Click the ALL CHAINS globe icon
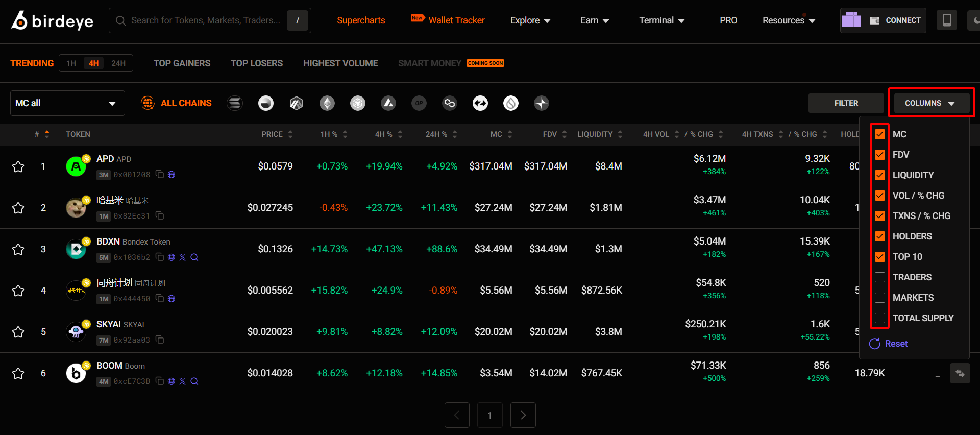This screenshot has width=980, height=435. pyautogui.click(x=148, y=103)
